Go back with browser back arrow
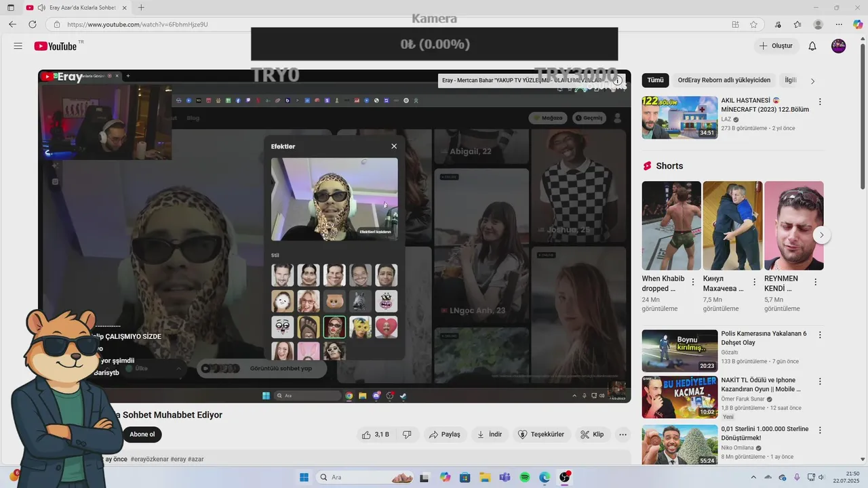 [x=12, y=24]
